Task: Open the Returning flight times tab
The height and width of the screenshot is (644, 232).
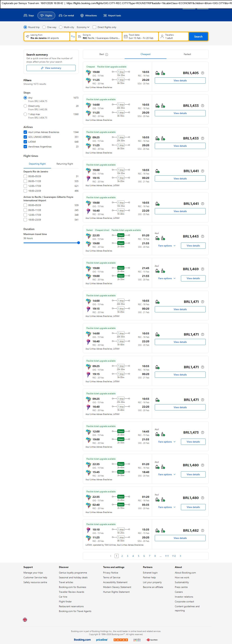Action: click(x=65, y=164)
